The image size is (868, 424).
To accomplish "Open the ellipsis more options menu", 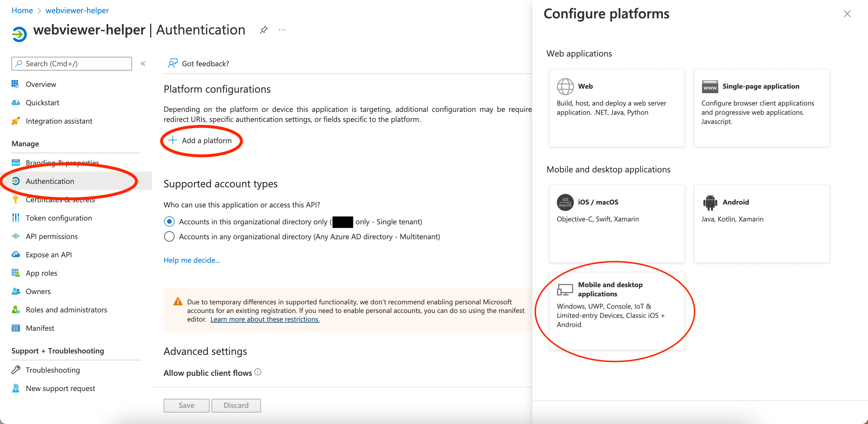I will coord(282,30).
